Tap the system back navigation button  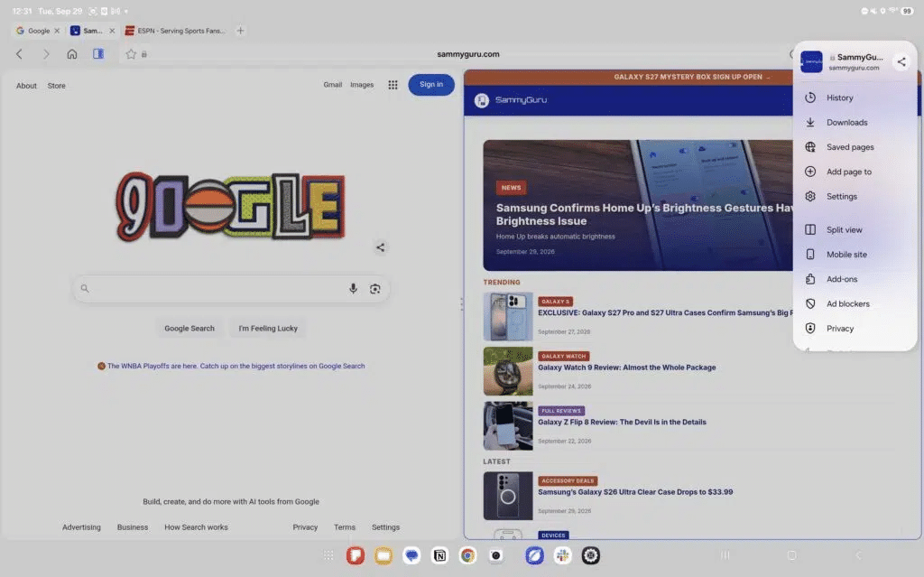click(x=859, y=555)
